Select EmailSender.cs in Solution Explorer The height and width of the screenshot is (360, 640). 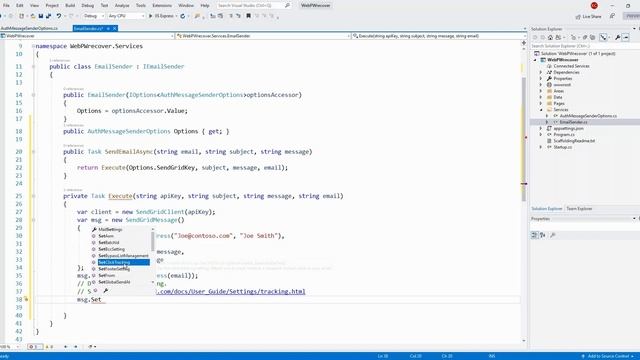(x=573, y=122)
